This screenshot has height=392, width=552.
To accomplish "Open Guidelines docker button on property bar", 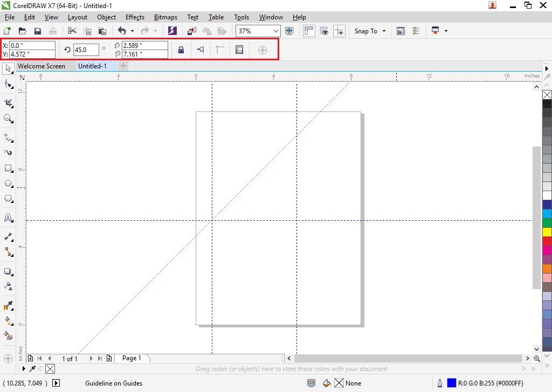I will point(239,50).
